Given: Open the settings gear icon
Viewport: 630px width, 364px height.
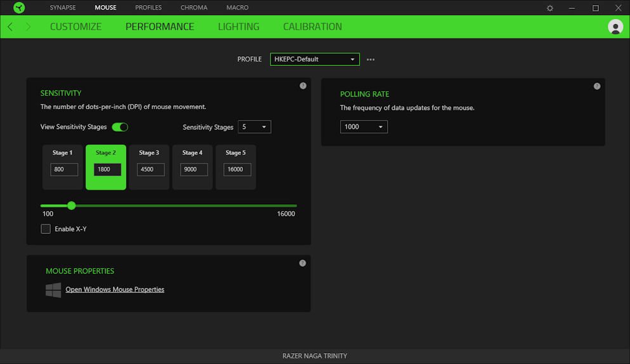Looking at the screenshot, I should [x=550, y=8].
